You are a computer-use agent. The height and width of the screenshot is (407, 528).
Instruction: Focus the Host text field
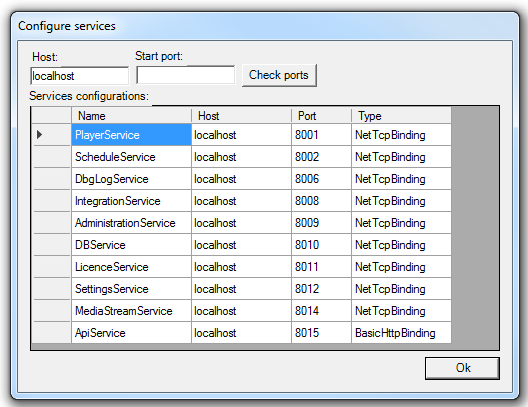pos(79,76)
